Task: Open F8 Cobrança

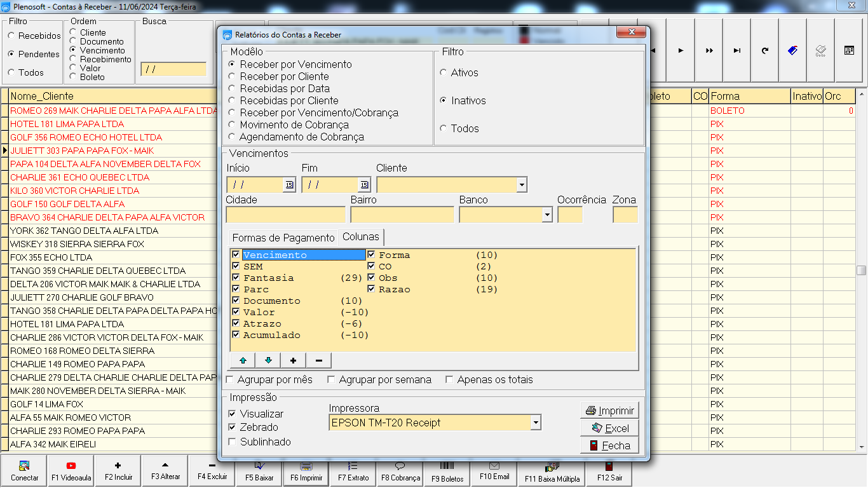Action: [x=400, y=471]
